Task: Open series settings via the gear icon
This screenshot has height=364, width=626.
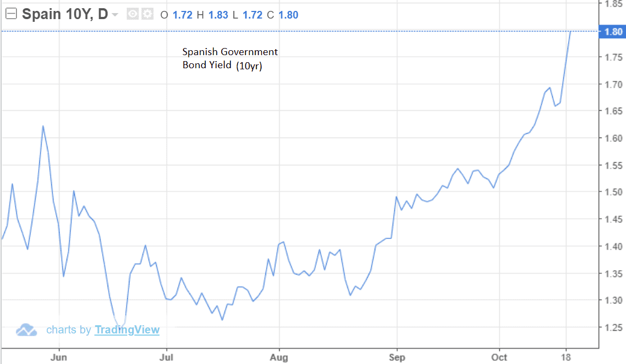Action: (147, 15)
